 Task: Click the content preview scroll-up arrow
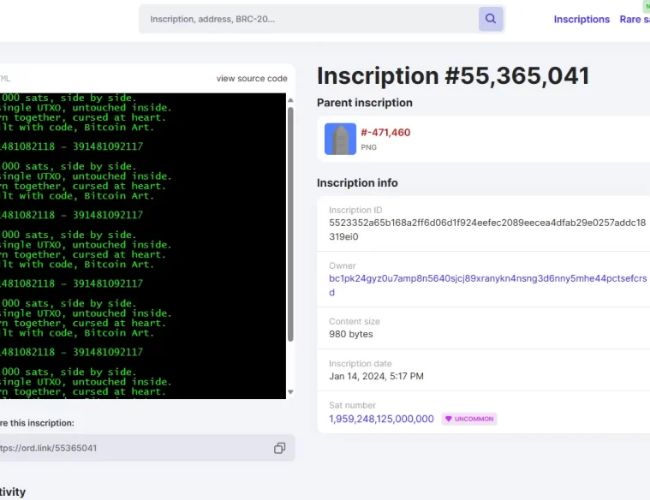[x=291, y=100]
